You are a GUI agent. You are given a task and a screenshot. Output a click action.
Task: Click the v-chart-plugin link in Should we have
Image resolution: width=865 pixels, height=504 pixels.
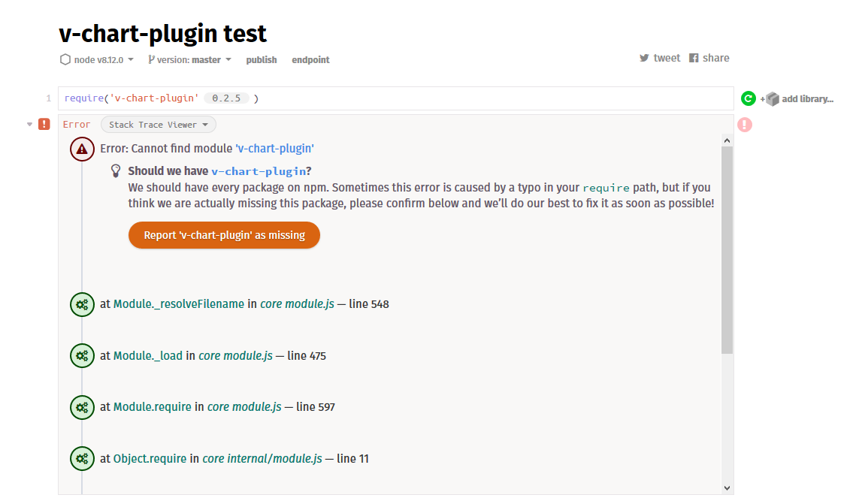[x=259, y=171]
